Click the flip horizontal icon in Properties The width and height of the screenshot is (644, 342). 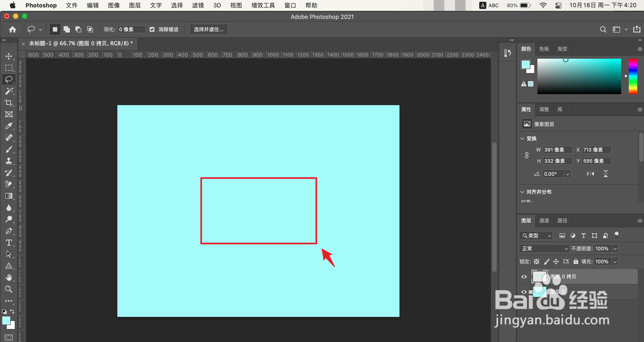click(x=590, y=174)
